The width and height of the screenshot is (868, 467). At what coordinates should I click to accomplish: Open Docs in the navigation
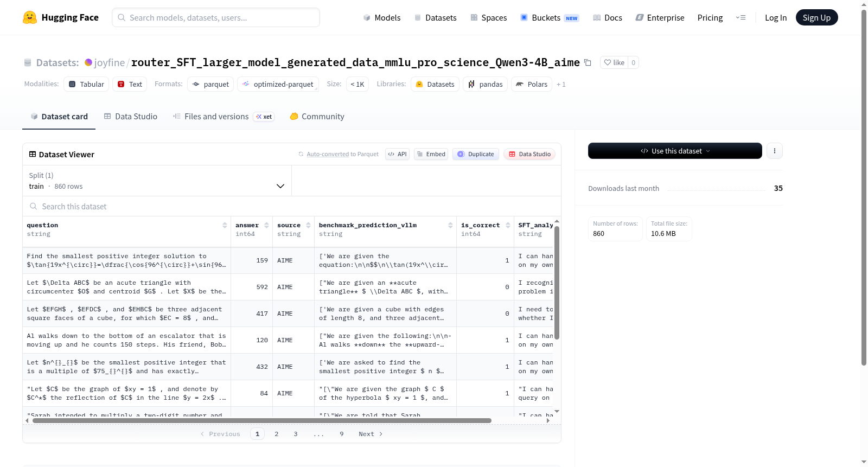(x=608, y=17)
